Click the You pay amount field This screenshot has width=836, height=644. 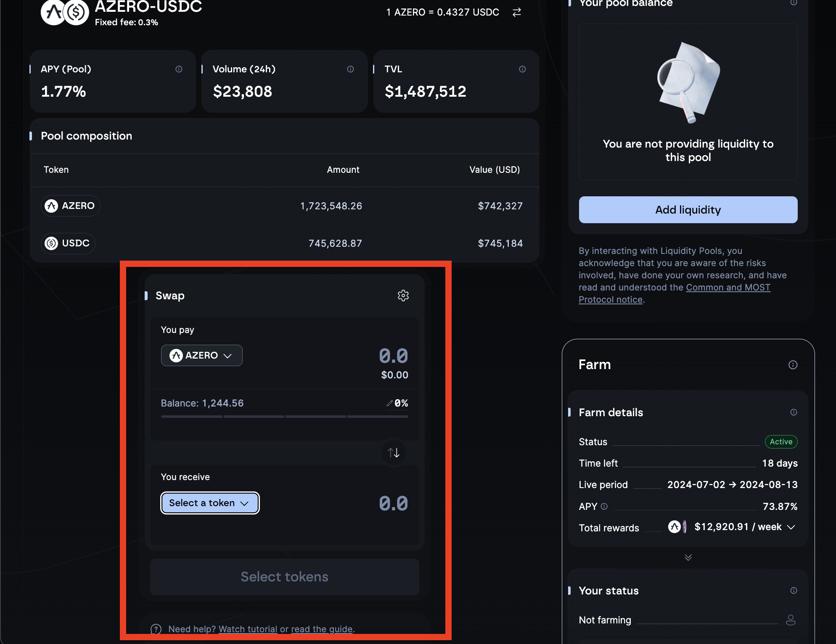(x=393, y=356)
